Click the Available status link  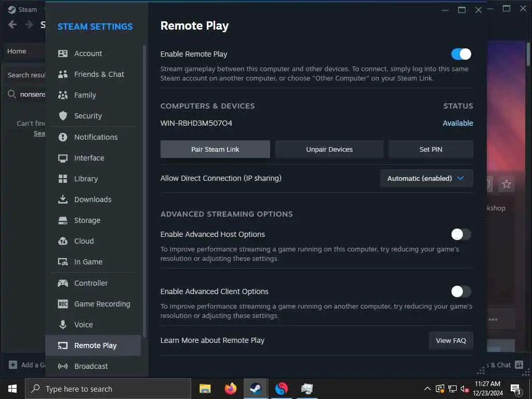[x=458, y=123]
